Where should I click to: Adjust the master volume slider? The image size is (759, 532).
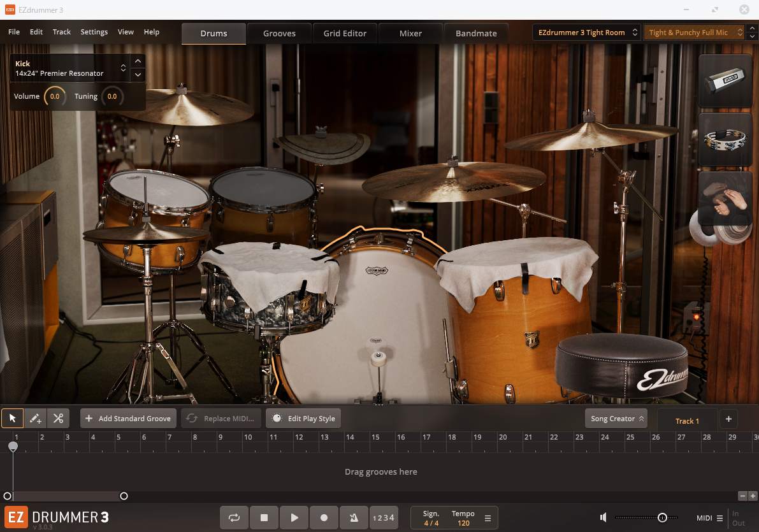click(x=662, y=518)
